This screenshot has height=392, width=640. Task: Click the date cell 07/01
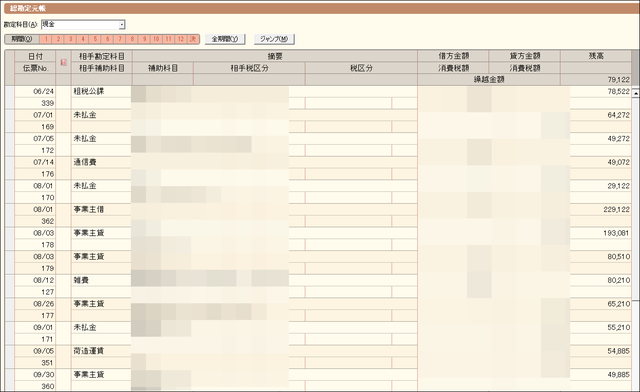click(35, 115)
